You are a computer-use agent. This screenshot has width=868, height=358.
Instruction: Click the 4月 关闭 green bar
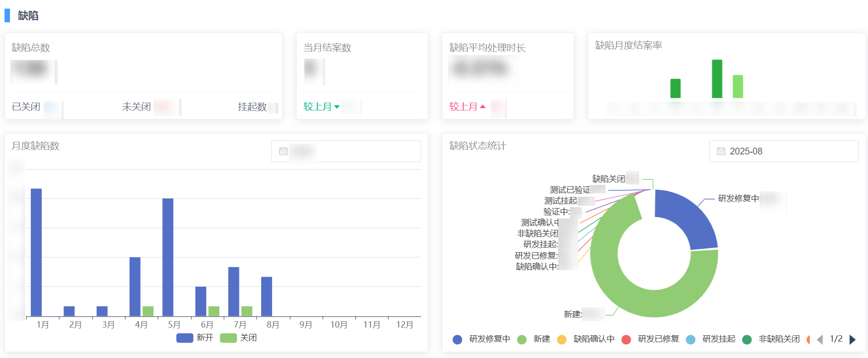click(148, 311)
